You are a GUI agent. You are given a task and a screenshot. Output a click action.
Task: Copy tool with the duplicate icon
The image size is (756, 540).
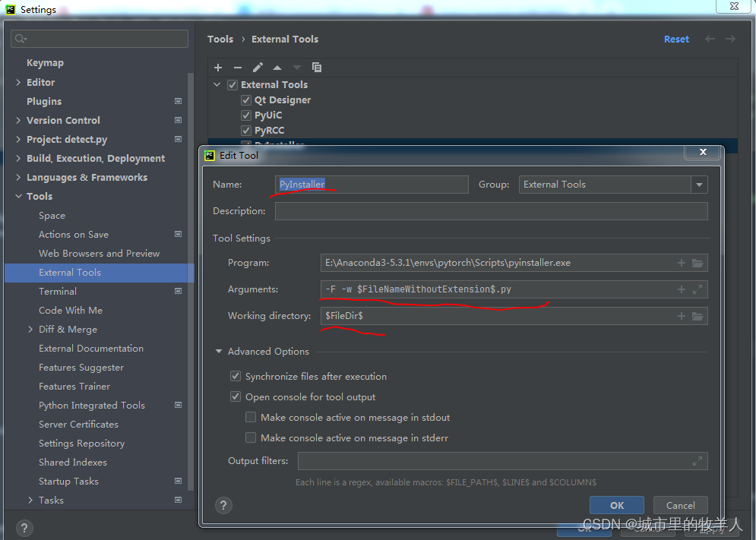[x=317, y=68]
